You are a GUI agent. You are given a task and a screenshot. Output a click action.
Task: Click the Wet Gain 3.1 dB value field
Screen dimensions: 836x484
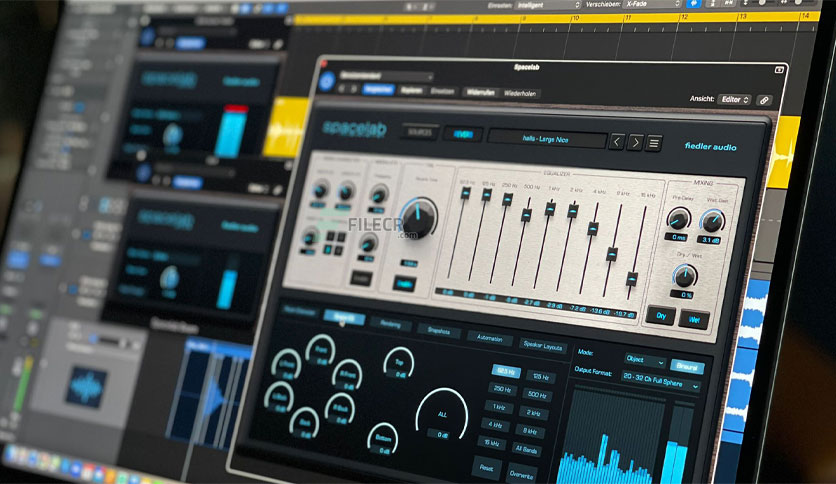point(711,240)
